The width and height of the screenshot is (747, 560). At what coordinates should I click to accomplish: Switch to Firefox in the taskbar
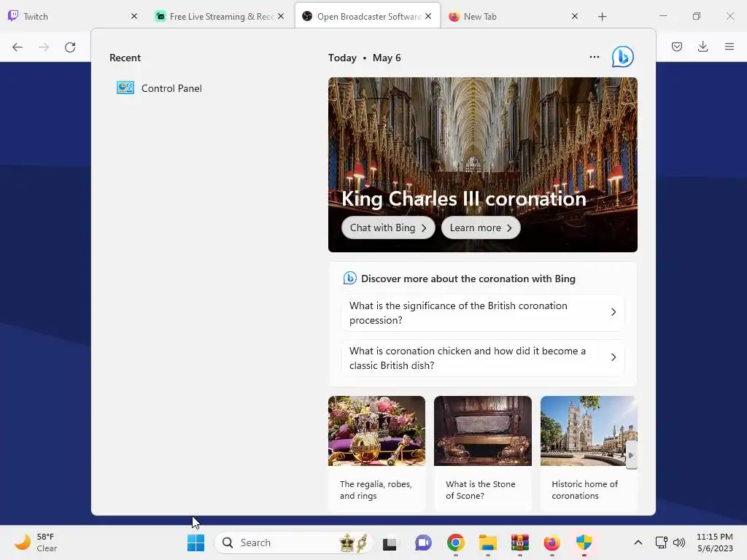(551, 542)
